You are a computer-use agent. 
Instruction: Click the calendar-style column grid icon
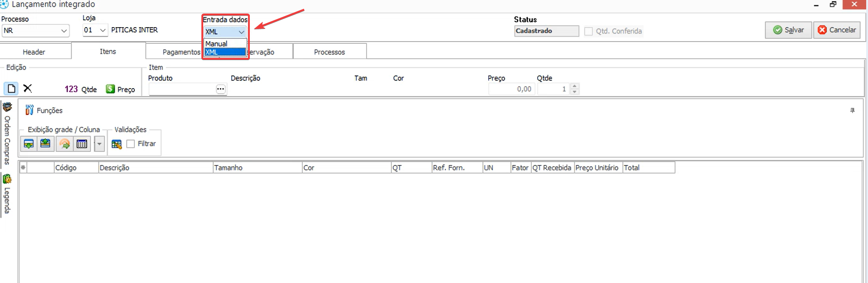point(82,144)
